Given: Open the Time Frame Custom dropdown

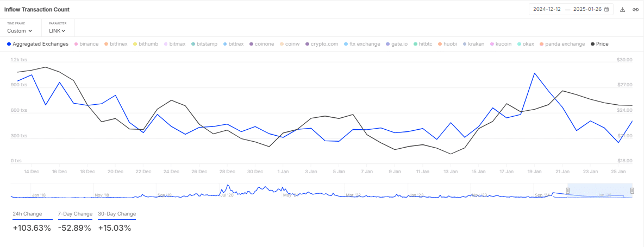Looking at the screenshot, I should coord(20,31).
